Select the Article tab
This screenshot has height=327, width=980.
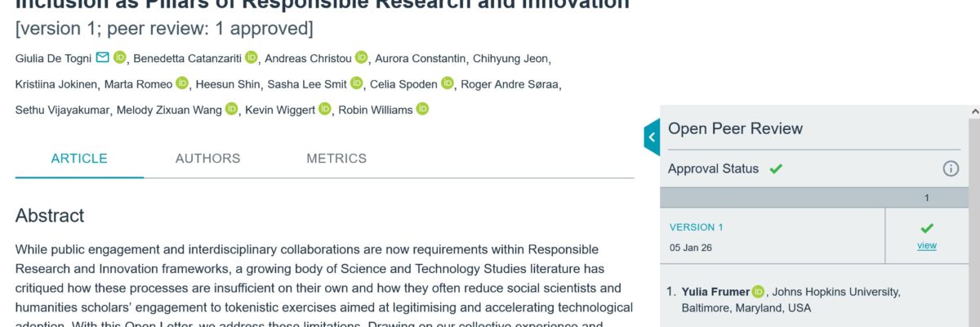click(x=79, y=159)
